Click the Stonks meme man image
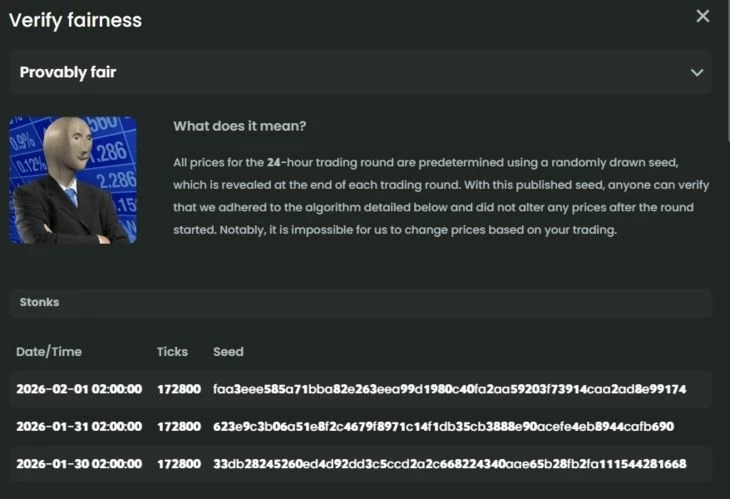Viewport: 730px width, 499px height. [x=73, y=180]
